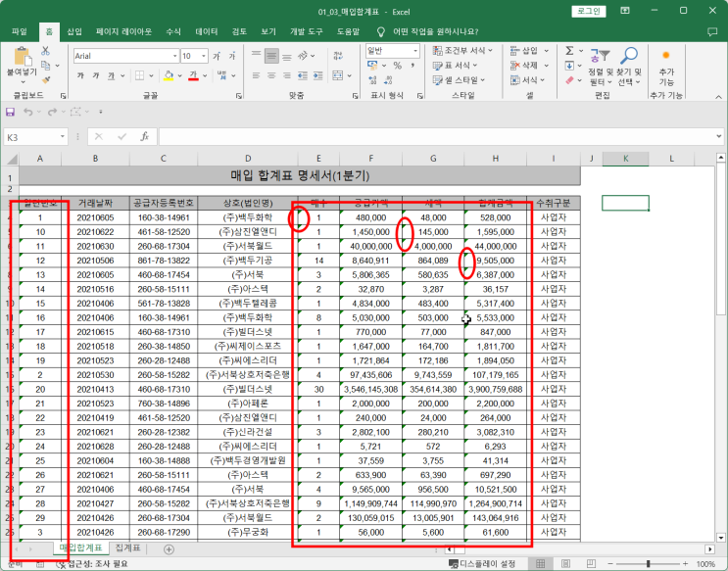
Task: Select the Format Painter brush icon
Action: coord(46,80)
